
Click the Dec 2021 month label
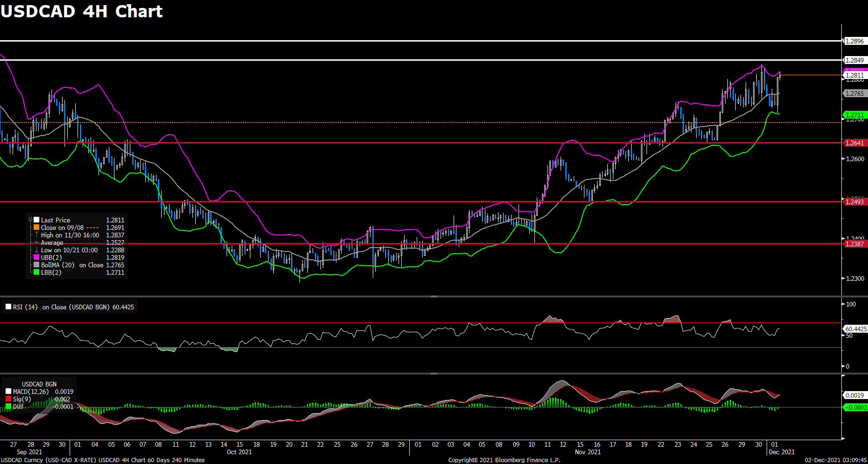782,452
